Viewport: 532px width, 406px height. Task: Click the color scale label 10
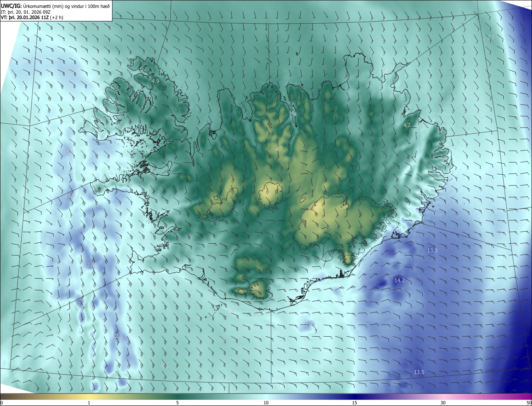click(266, 403)
